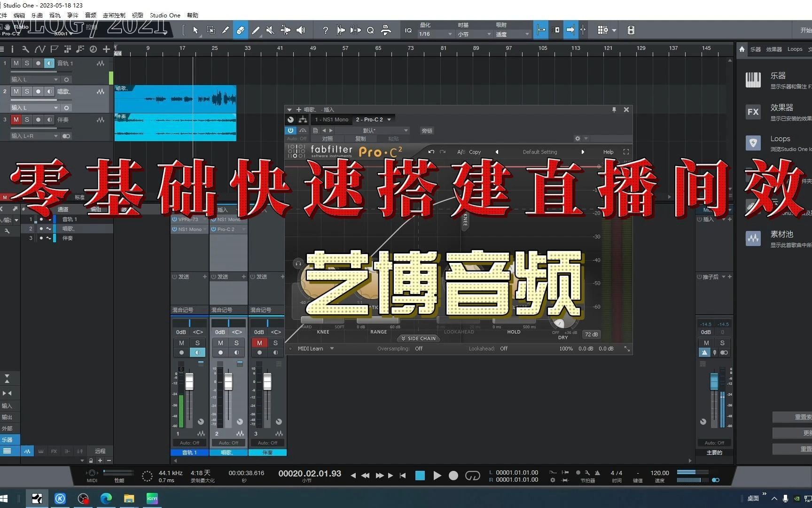Click the Q quantize icon in toolbar
Viewport: 812px width, 508px height.
[370, 30]
